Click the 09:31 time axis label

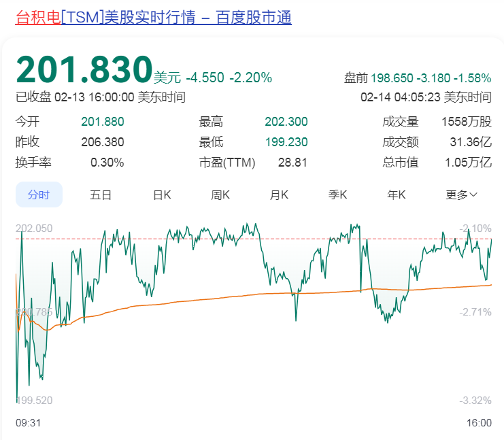point(29,423)
